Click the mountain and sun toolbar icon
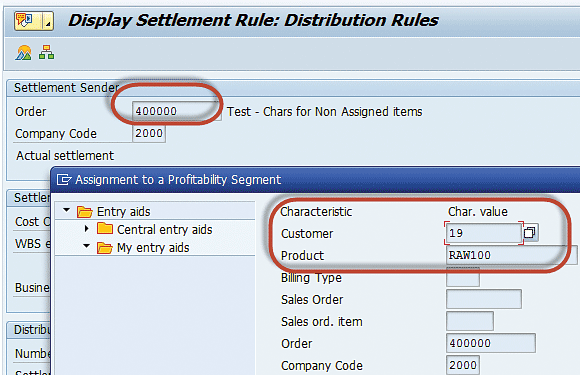580x375 pixels. click(24, 53)
